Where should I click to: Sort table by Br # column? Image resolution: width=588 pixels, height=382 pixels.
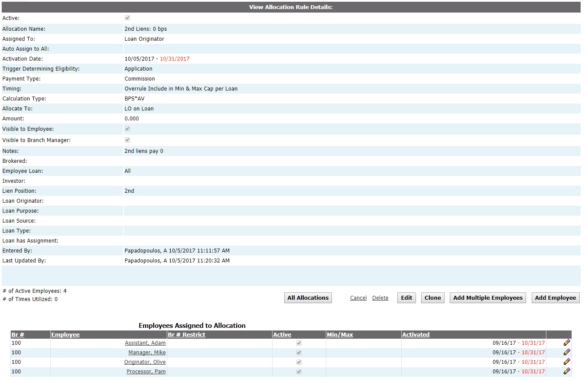(x=18, y=335)
